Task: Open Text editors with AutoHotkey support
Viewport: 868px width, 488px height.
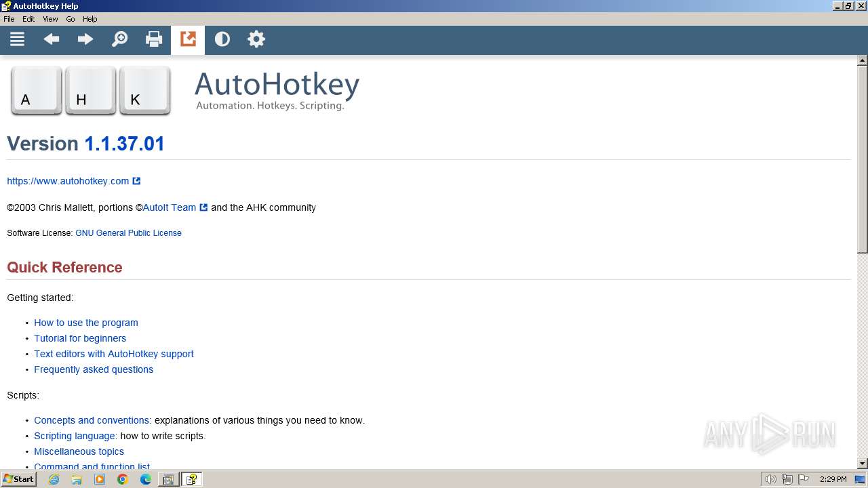Action: tap(114, 354)
